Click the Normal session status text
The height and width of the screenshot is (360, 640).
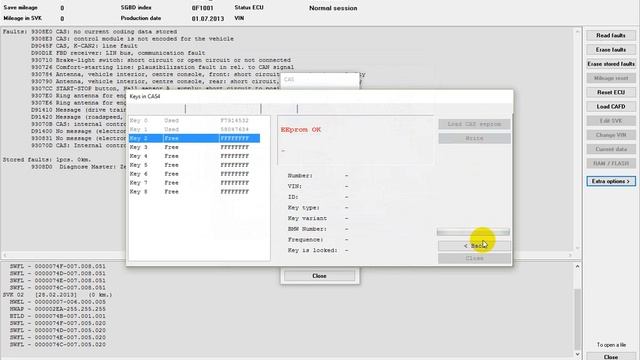[333, 8]
